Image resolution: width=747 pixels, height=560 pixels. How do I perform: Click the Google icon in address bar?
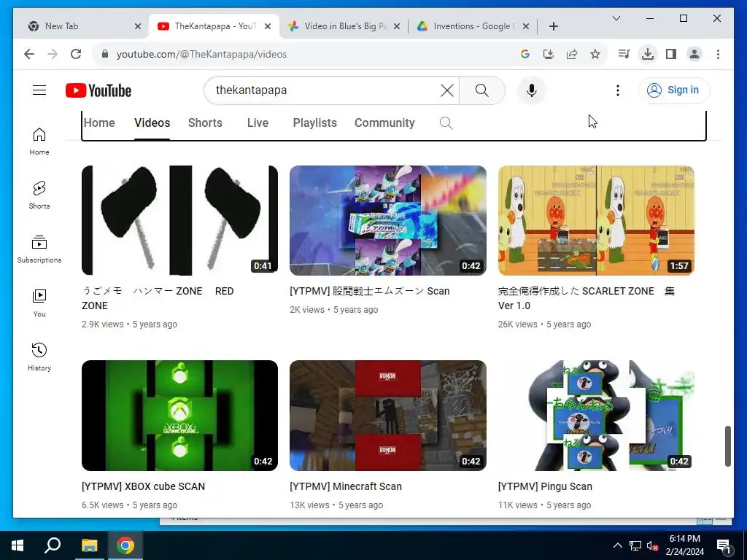click(x=525, y=54)
